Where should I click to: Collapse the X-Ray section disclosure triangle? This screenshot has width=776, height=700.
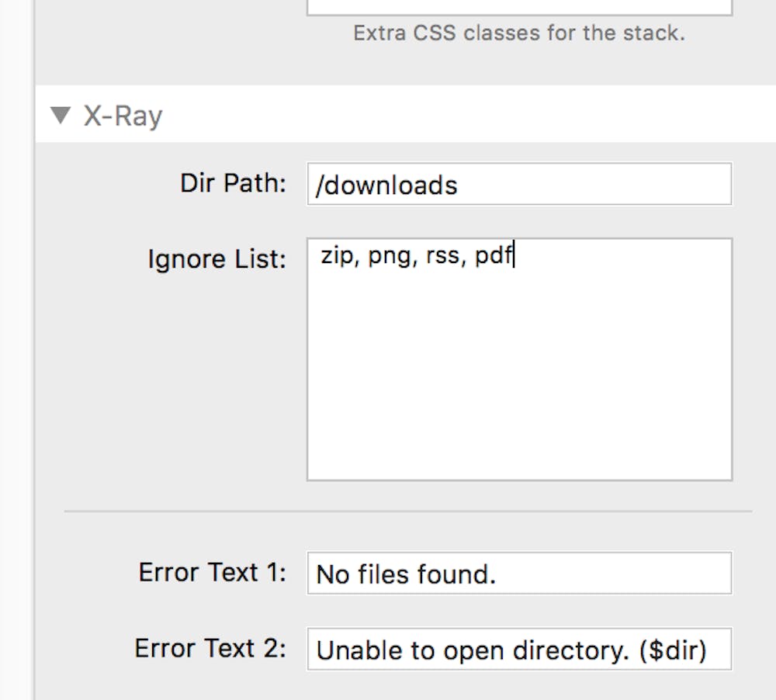(60, 116)
